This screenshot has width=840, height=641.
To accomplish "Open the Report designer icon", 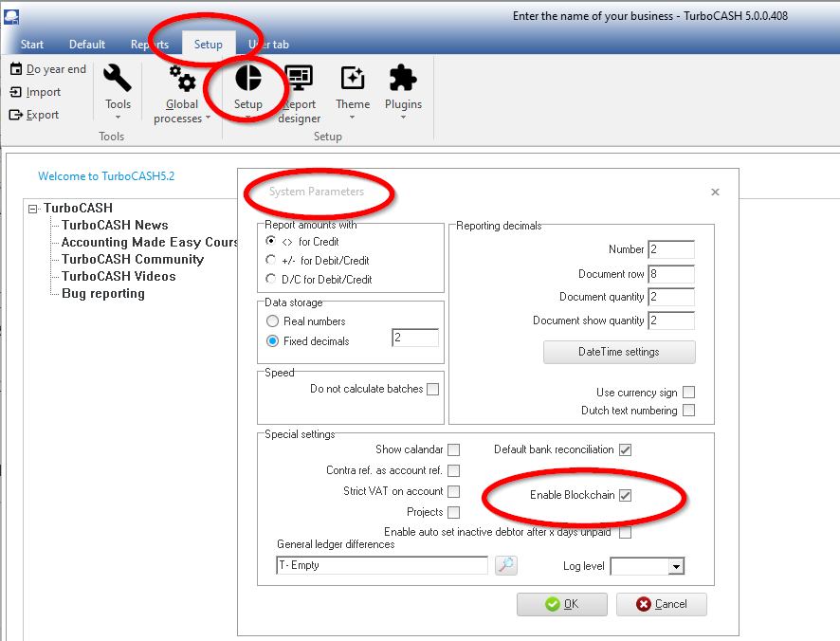I will point(299,78).
